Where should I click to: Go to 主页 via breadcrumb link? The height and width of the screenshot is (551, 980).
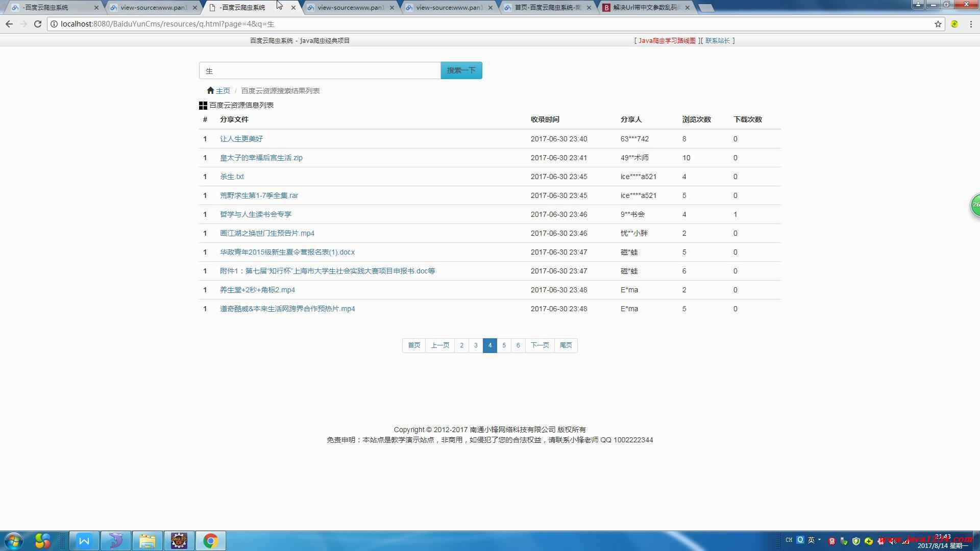click(223, 91)
